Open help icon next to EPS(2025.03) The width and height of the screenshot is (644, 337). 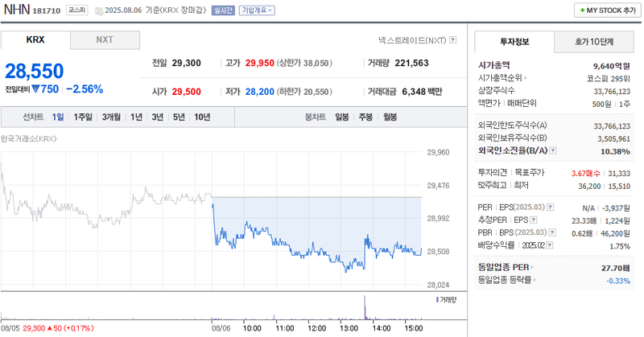(551, 208)
